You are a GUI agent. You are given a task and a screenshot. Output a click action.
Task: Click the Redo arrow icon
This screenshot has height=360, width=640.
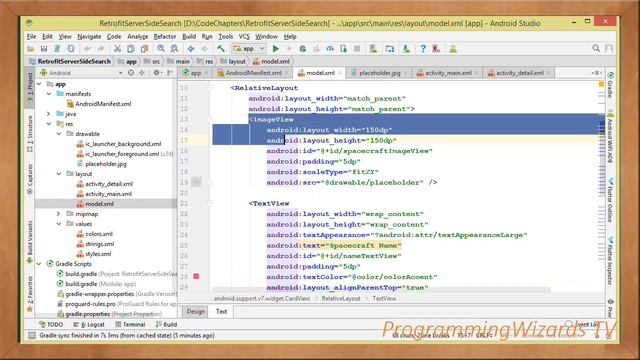(x=100, y=49)
